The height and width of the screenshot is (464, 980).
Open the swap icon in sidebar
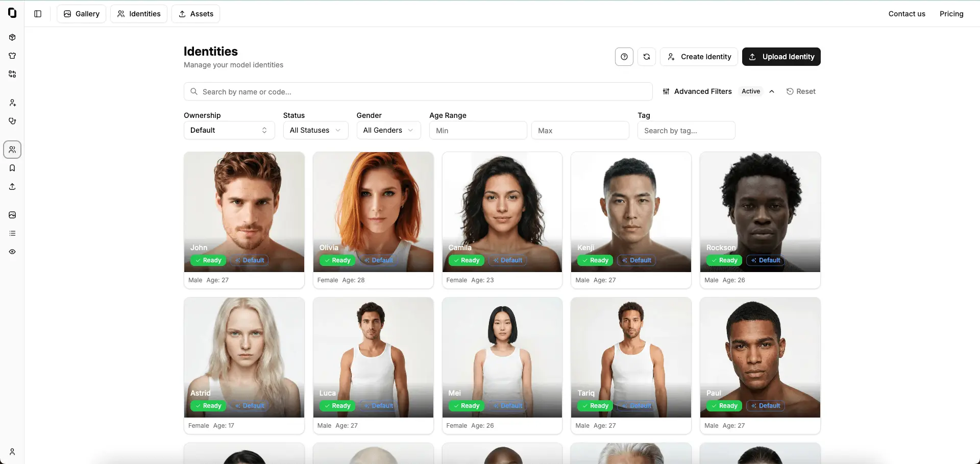click(12, 74)
